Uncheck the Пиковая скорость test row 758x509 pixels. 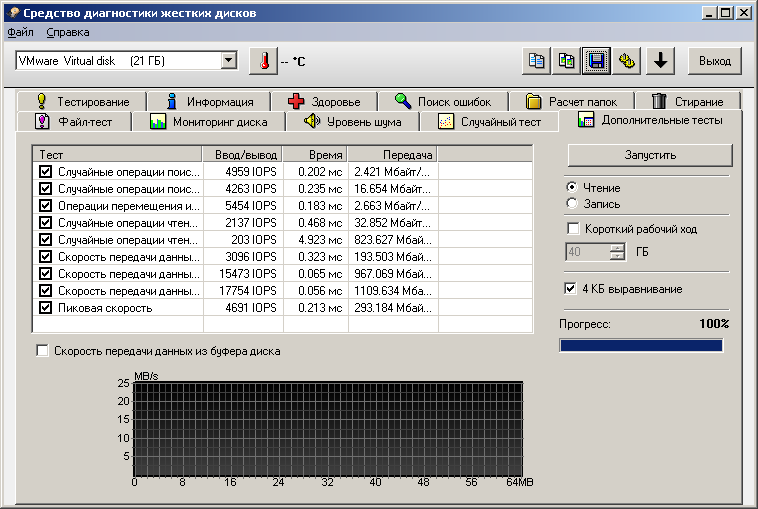pos(45,308)
